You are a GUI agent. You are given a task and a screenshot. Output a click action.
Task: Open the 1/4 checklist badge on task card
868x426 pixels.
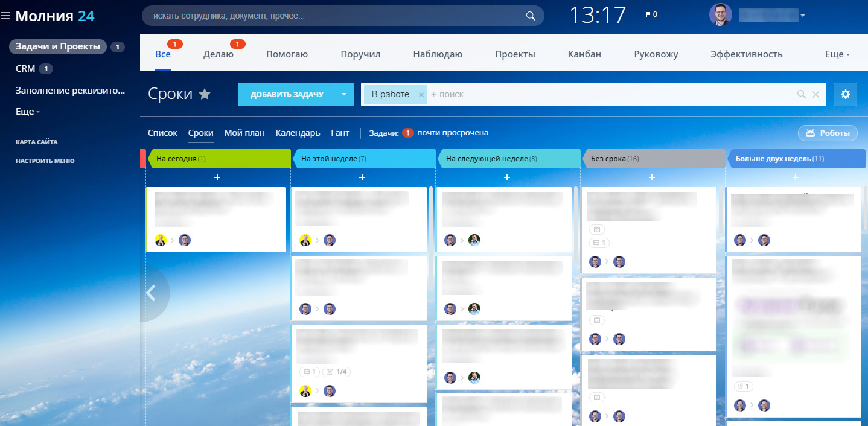[x=337, y=372]
